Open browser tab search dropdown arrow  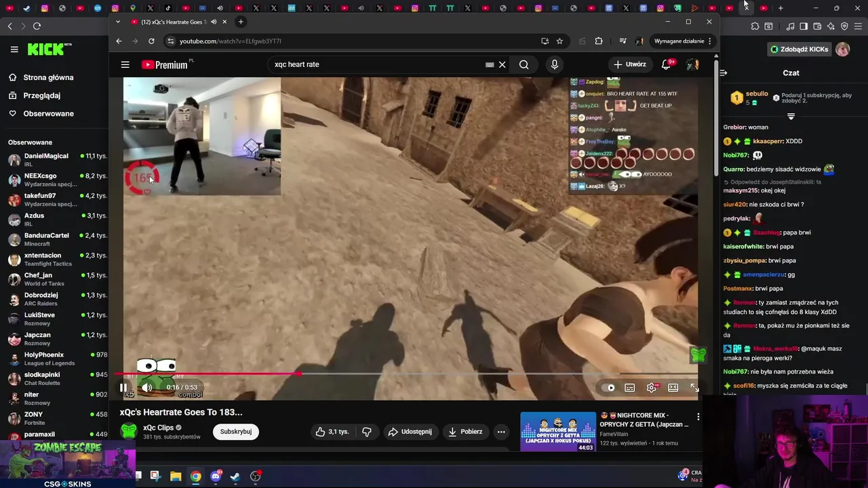pyautogui.click(x=118, y=22)
